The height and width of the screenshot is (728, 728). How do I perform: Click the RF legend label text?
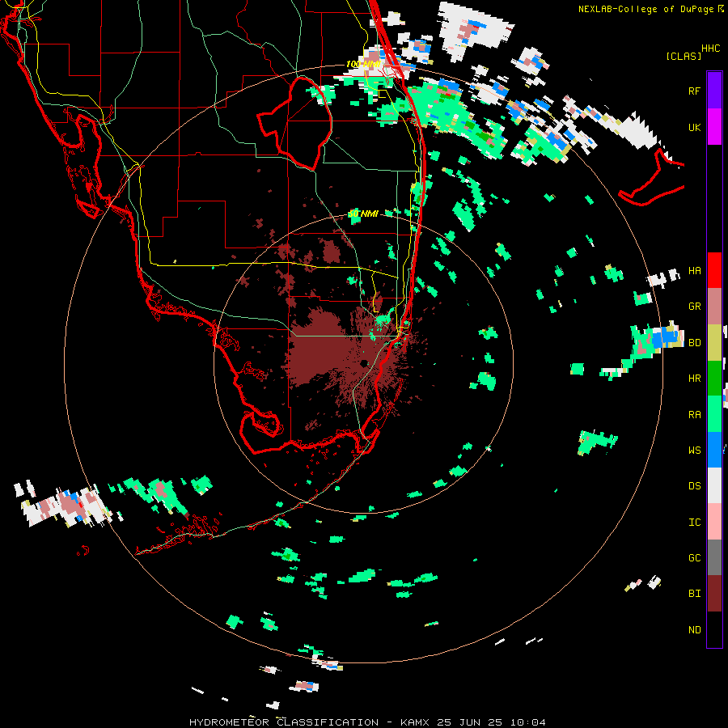[694, 91]
